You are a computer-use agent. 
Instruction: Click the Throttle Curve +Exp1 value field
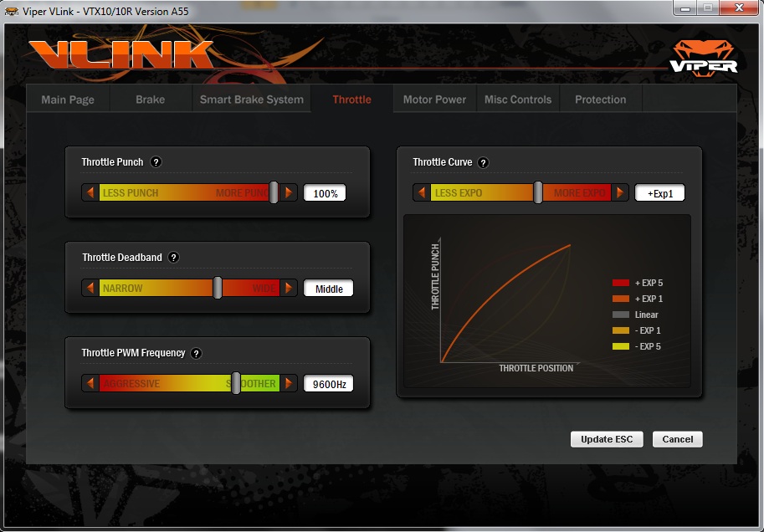[x=659, y=193]
